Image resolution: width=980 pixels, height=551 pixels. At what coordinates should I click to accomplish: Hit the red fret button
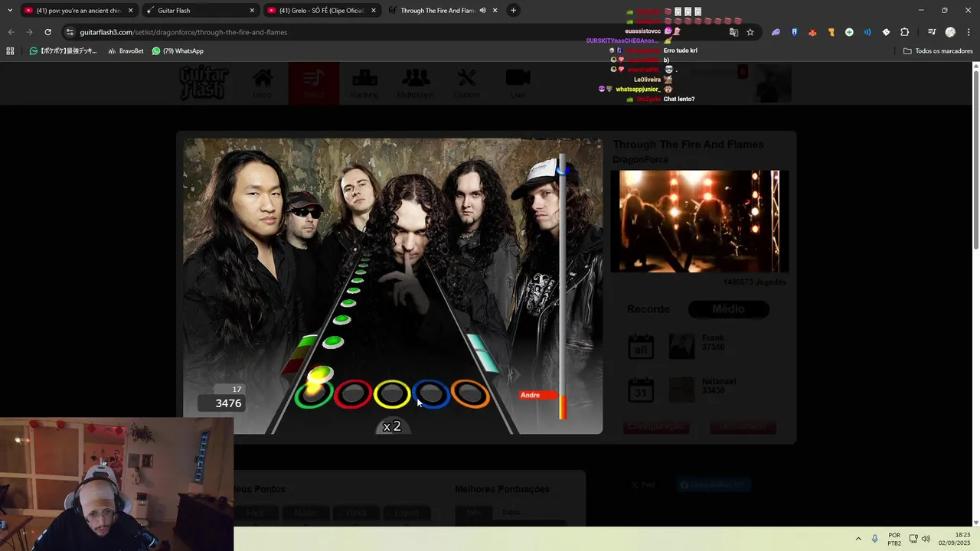click(x=353, y=394)
